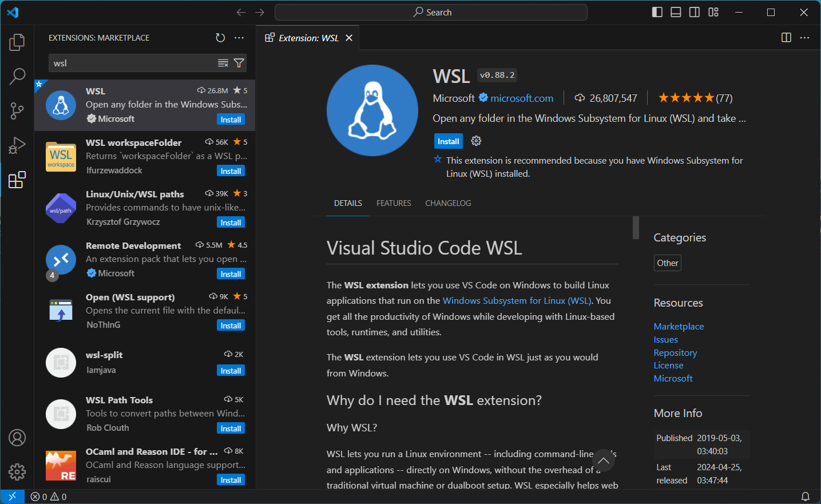Switch to the CHANGELOG tab

448,203
